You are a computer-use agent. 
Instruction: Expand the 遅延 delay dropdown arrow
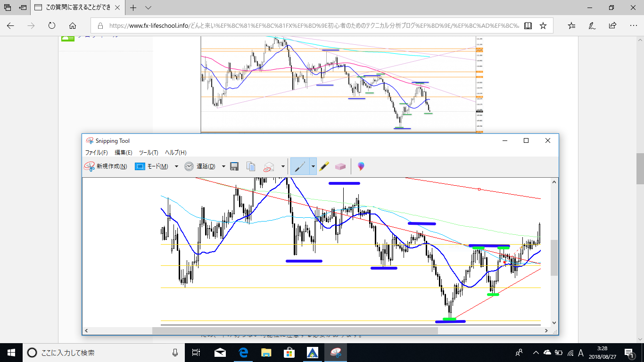pos(223,166)
